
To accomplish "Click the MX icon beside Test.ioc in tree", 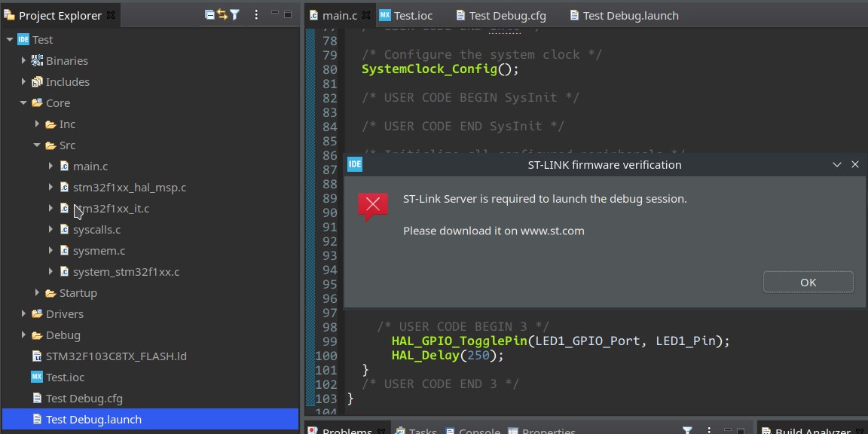I will (x=37, y=377).
